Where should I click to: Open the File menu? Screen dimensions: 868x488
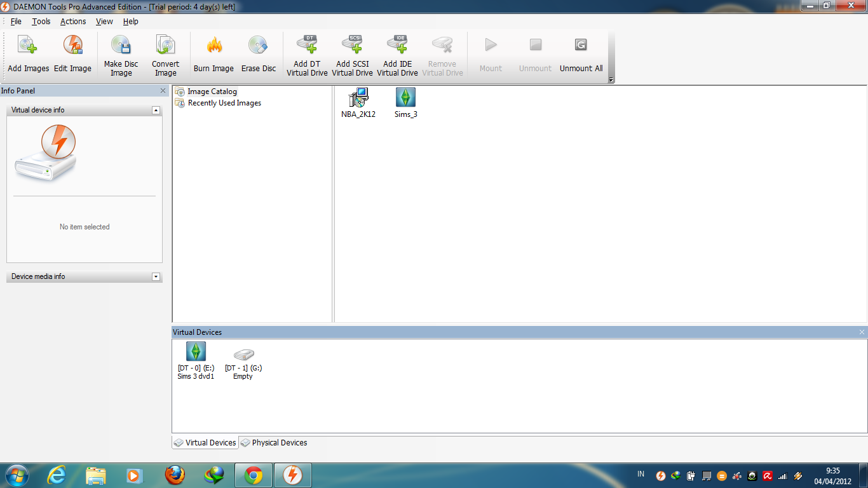click(x=16, y=21)
